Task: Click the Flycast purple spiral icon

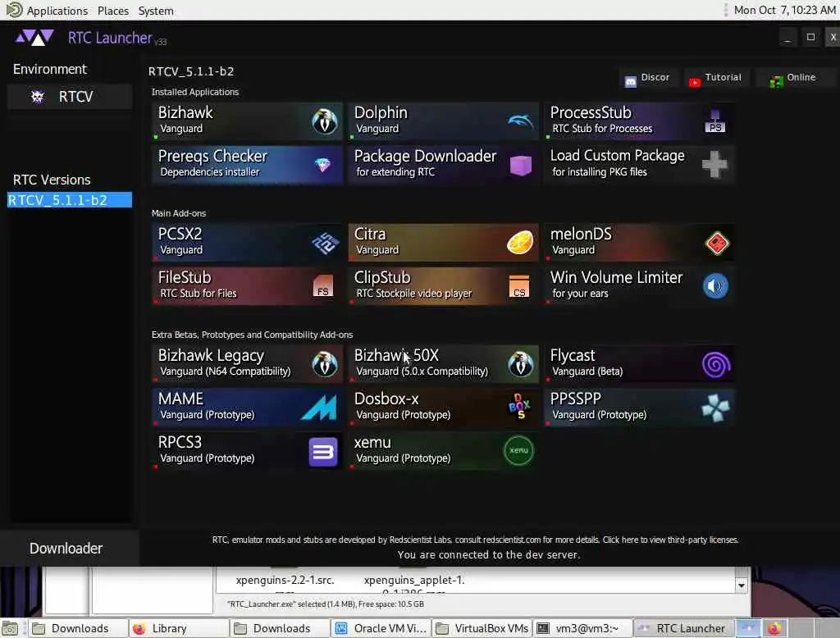Action: [x=716, y=365]
